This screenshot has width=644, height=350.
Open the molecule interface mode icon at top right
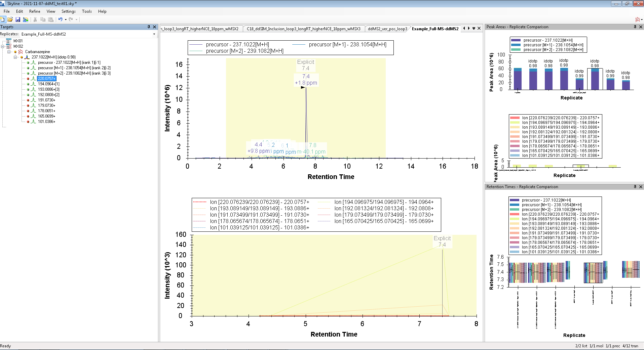[x=638, y=19]
